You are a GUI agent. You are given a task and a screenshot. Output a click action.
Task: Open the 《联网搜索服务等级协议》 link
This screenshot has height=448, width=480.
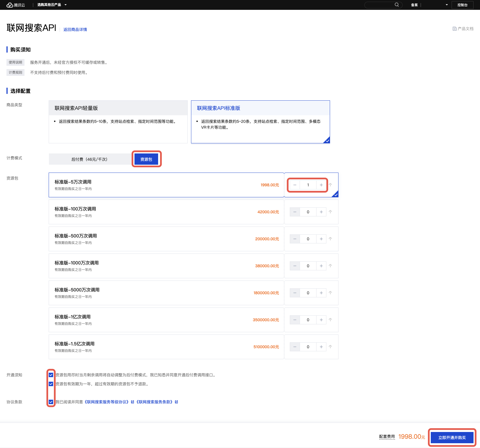[107, 402]
